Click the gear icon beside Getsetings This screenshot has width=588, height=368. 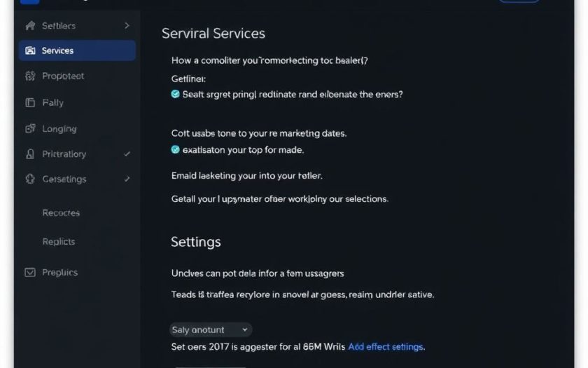coord(30,179)
